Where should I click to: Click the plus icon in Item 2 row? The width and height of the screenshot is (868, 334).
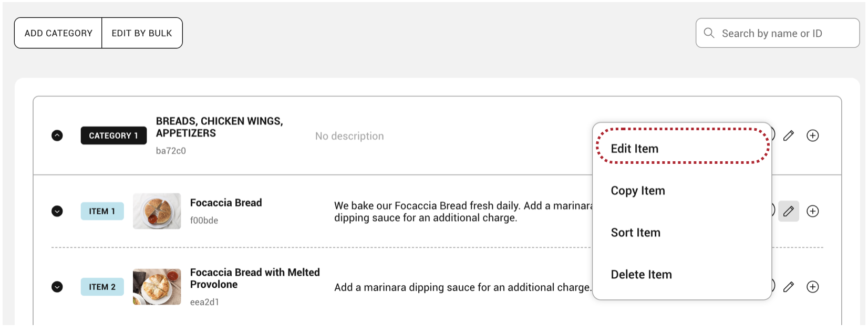pos(812,287)
